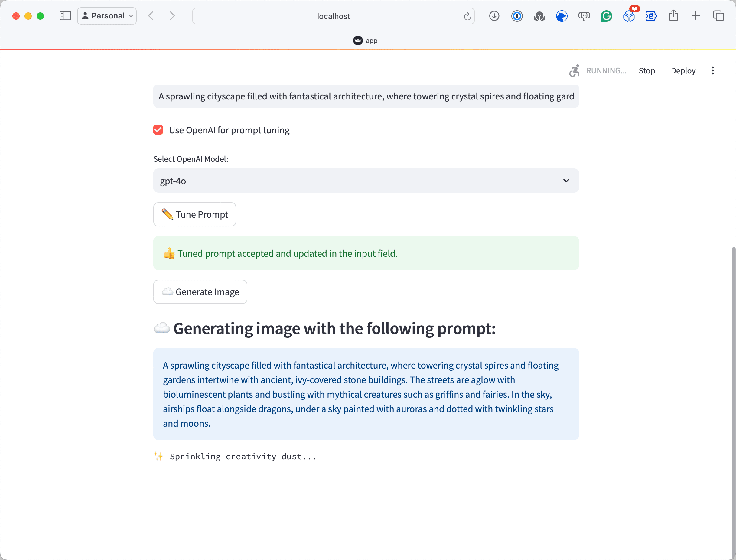The image size is (736, 560).
Task: Click the Generate Image button
Action: click(x=200, y=292)
